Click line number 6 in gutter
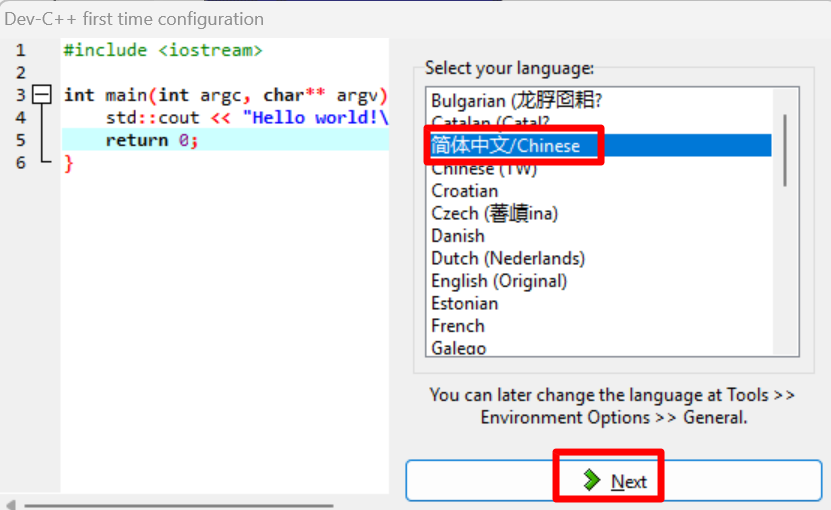The width and height of the screenshot is (831, 510). point(21,163)
